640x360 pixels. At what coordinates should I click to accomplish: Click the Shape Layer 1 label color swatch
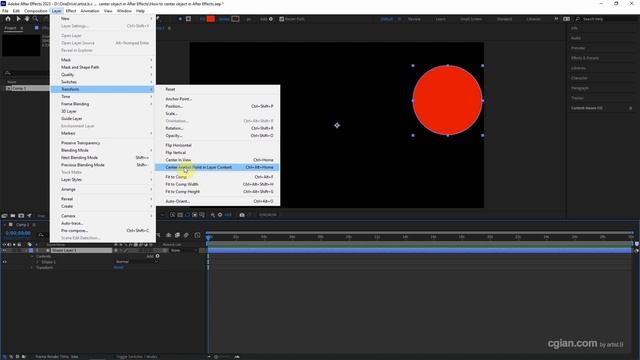(x=31, y=250)
